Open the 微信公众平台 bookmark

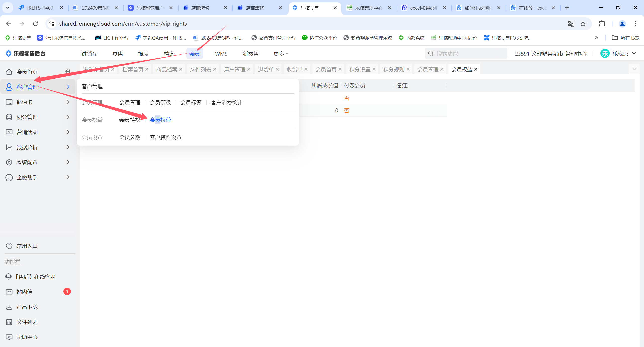319,38
